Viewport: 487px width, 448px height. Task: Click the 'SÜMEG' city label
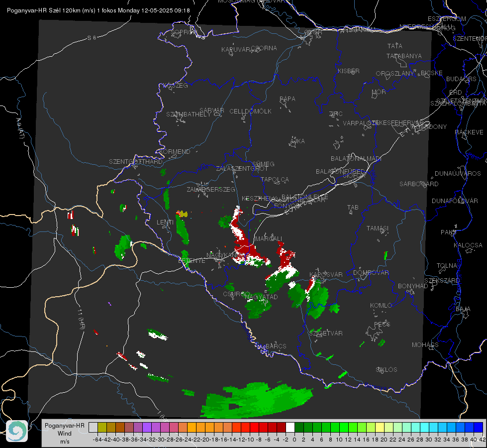point(263,164)
